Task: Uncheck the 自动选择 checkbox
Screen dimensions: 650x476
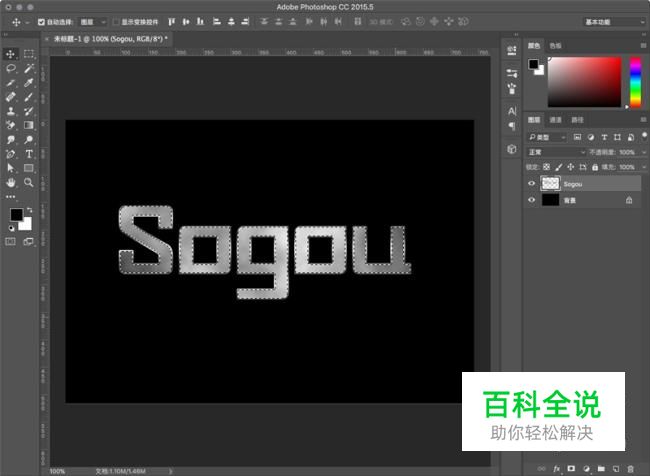Action: click(x=41, y=21)
